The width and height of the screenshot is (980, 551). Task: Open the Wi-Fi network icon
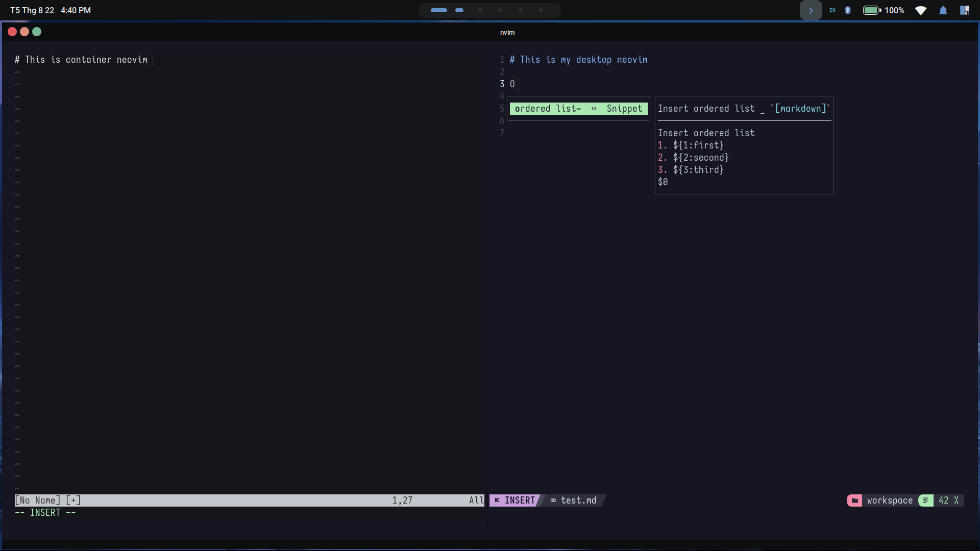(x=921, y=10)
